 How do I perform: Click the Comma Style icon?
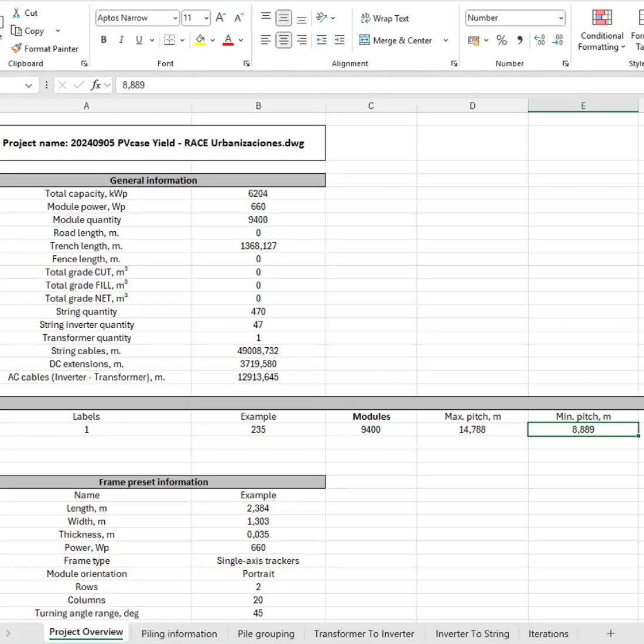pyautogui.click(x=519, y=41)
